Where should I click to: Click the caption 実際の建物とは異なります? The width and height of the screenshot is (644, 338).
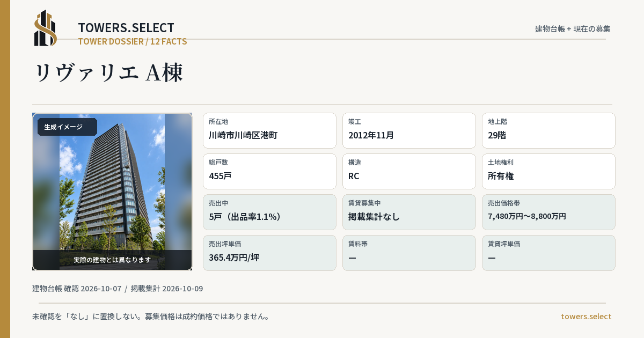tap(112, 260)
